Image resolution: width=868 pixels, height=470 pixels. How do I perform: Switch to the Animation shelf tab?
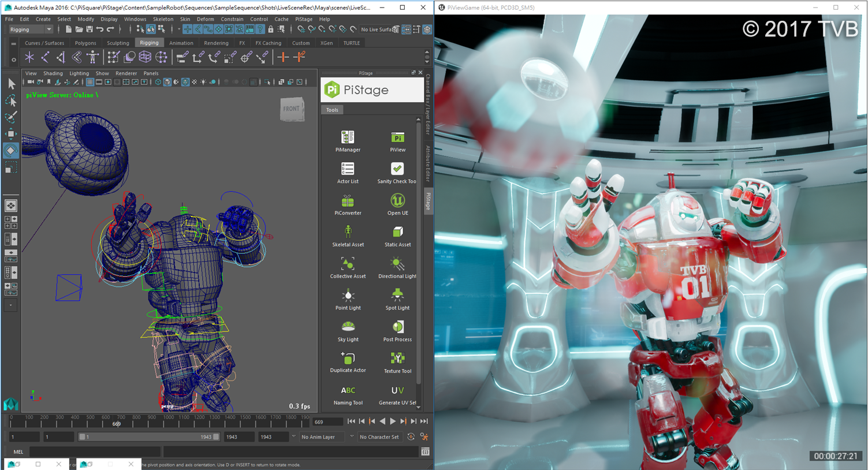pyautogui.click(x=181, y=43)
